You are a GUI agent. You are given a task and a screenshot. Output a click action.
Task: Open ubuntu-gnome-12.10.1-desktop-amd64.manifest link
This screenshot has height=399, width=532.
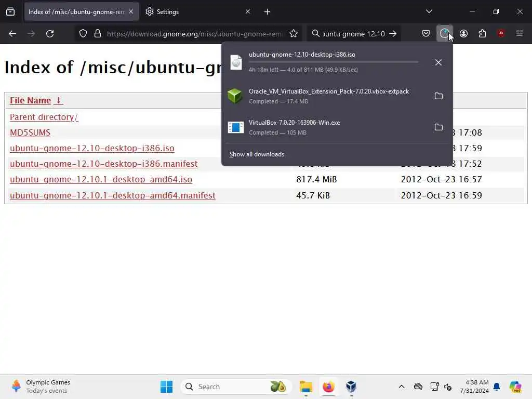point(113,196)
